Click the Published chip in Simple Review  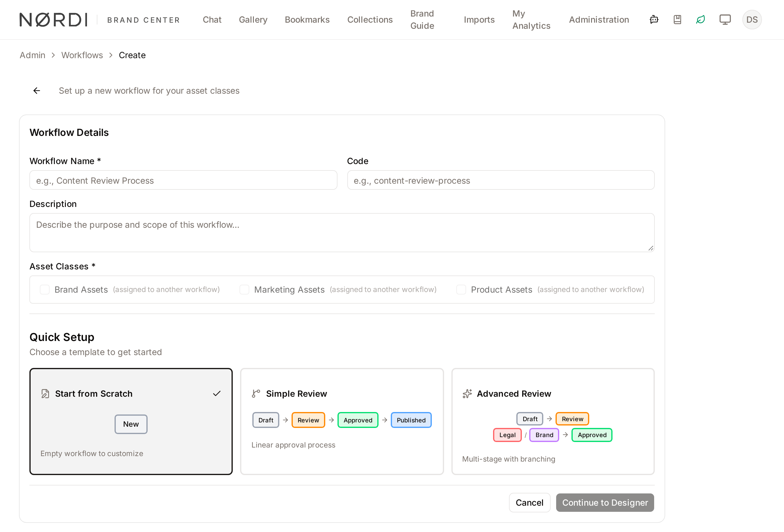411,420
